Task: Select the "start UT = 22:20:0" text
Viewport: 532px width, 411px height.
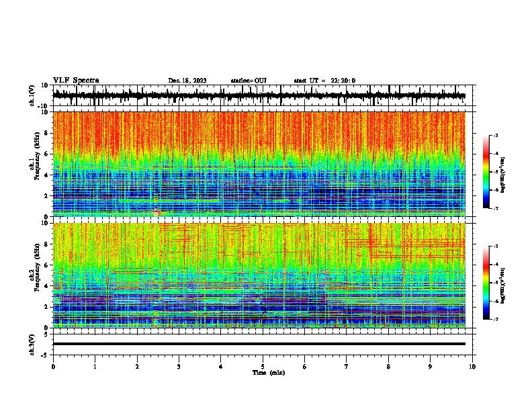Action: coord(324,81)
